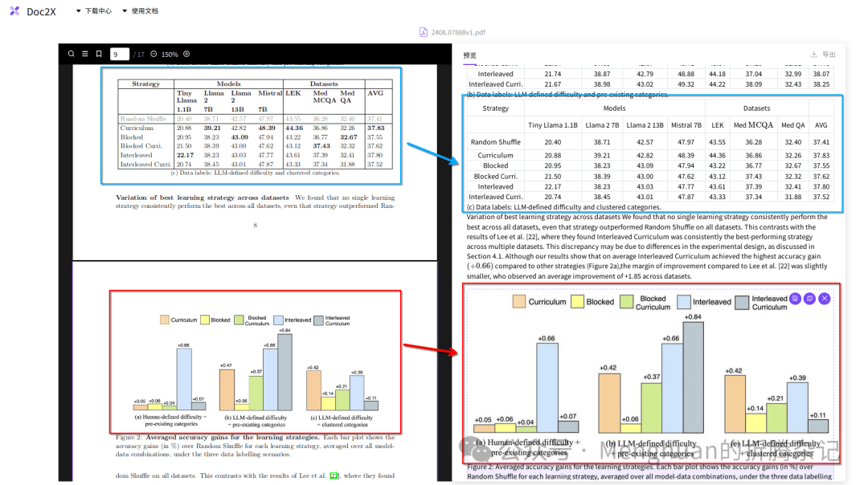
Task: Expand the 使用文档 dropdown menu
Action: [x=140, y=11]
